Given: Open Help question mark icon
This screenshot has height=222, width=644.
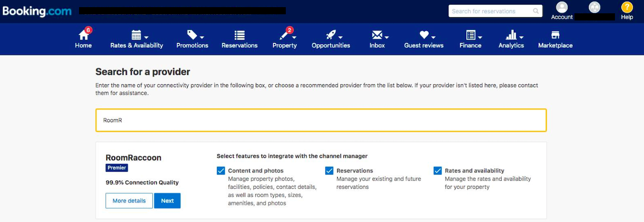Looking at the screenshot, I should click(x=627, y=7).
